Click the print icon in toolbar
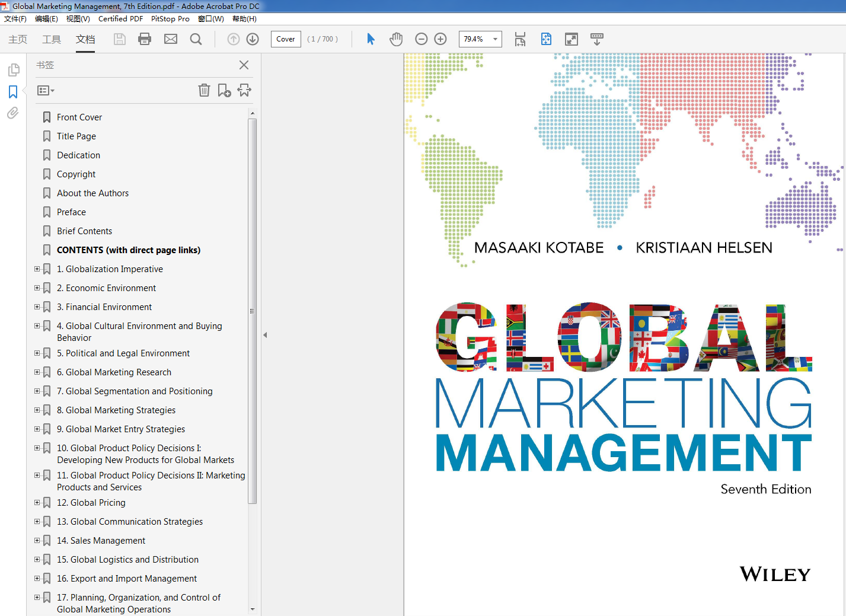This screenshot has height=616, width=846. (145, 39)
